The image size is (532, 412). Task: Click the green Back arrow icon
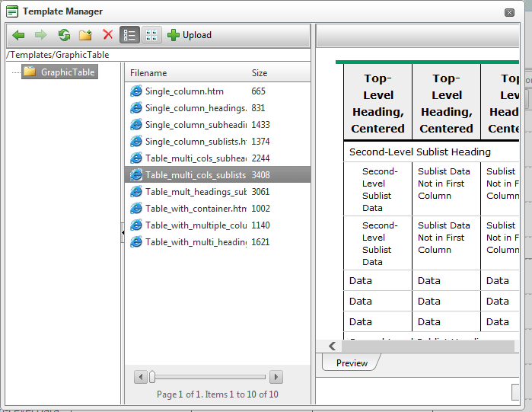click(18, 35)
